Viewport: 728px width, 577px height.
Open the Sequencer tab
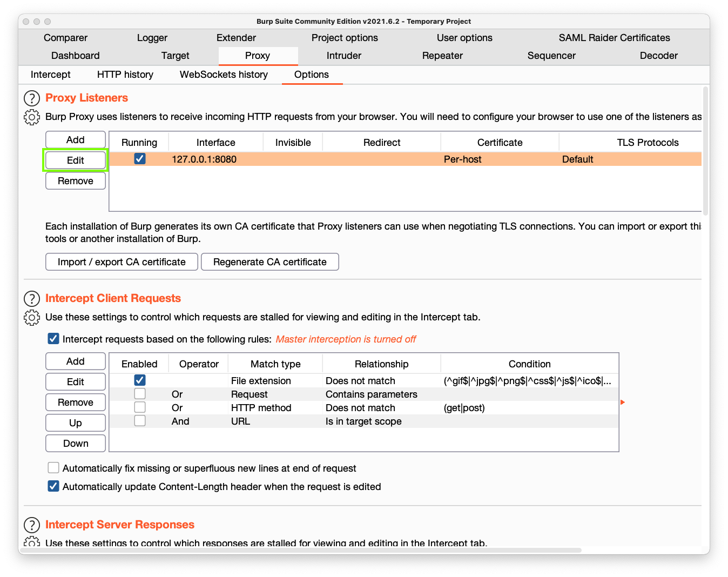click(x=551, y=56)
